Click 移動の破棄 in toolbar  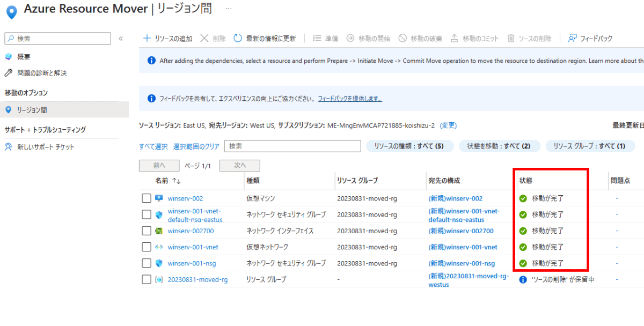point(420,39)
